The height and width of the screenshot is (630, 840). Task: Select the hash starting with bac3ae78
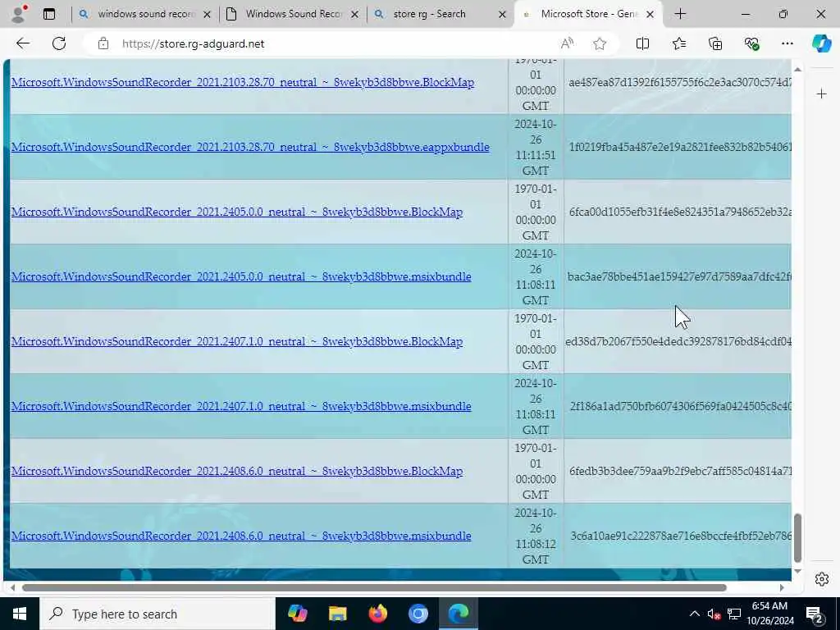click(679, 276)
